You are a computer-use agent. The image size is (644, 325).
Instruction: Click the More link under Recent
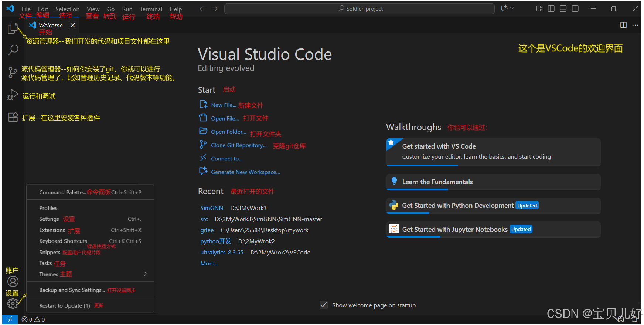click(209, 263)
